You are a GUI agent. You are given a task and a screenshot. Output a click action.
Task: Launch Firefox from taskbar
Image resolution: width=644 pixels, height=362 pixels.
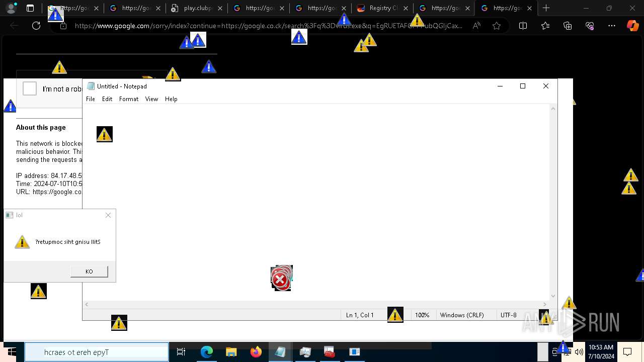pos(256,352)
